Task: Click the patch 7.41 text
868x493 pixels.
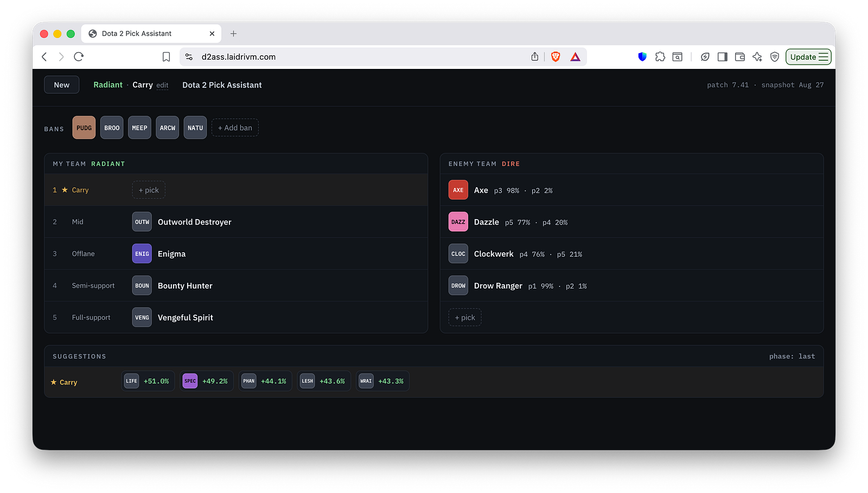Action: 727,85
